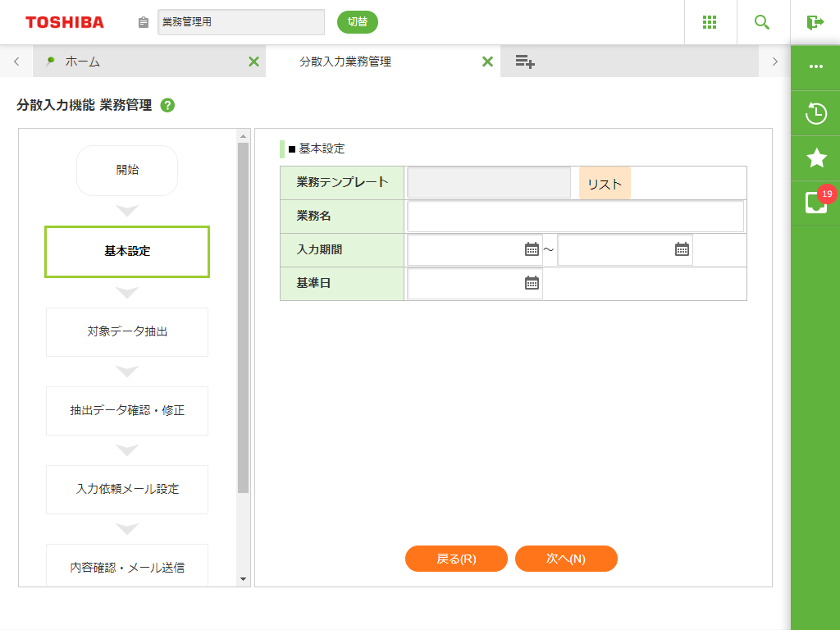Screen dimensions: 840x630
Task: Click the 次へ(N) button
Action: pyautogui.click(x=566, y=559)
